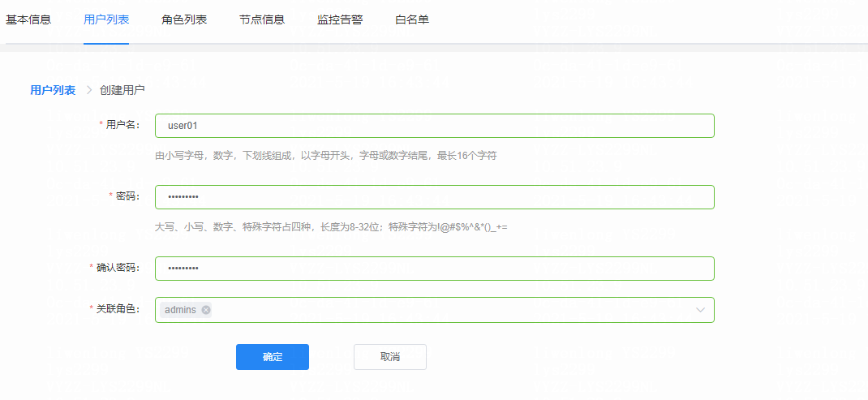
Task: Click the password rules hint text
Action: pos(331,227)
